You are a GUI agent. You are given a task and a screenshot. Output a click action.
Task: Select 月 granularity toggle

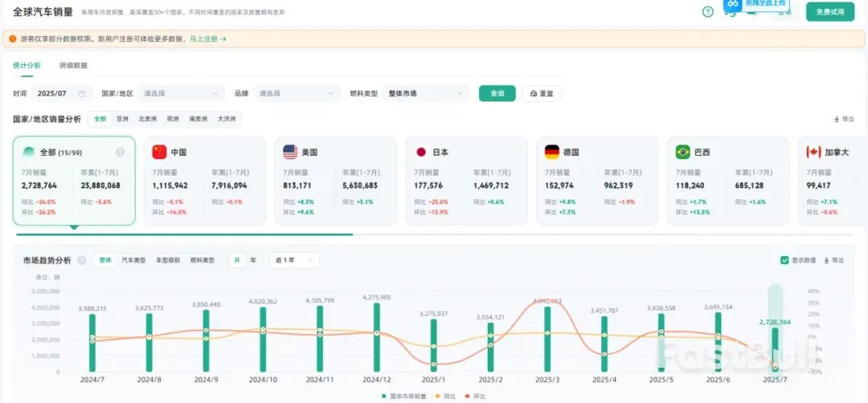[x=237, y=260]
